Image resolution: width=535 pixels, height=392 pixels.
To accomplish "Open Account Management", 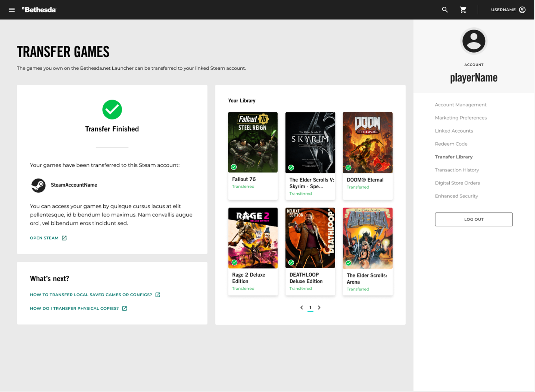I will pyautogui.click(x=461, y=105).
